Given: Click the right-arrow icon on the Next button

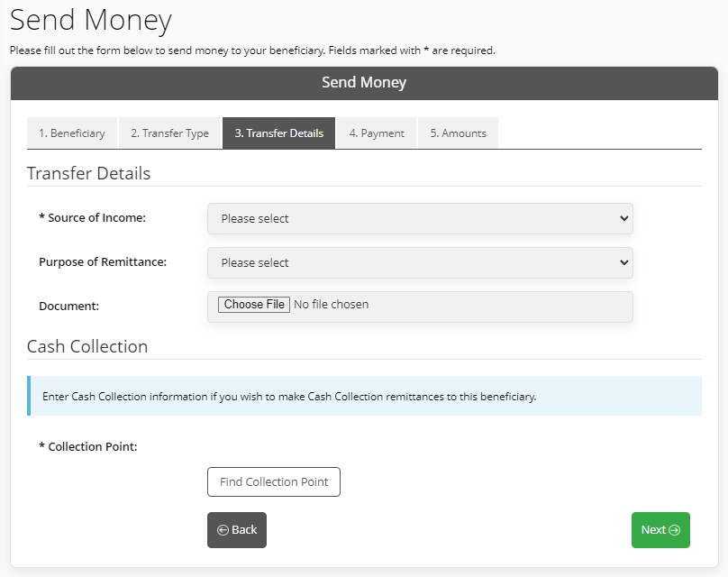Looking at the screenshot, I should click(x=675, y=530).
